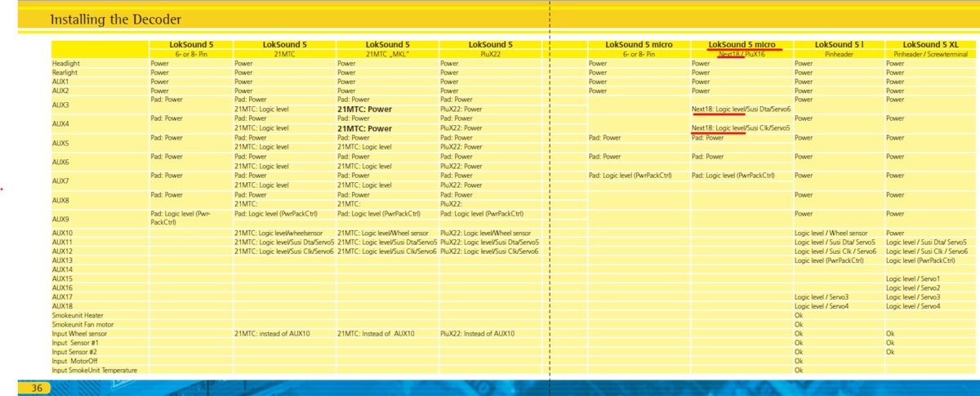980x396 pixels.
Task: Select the Headlight row label
Action: (66, 63)
